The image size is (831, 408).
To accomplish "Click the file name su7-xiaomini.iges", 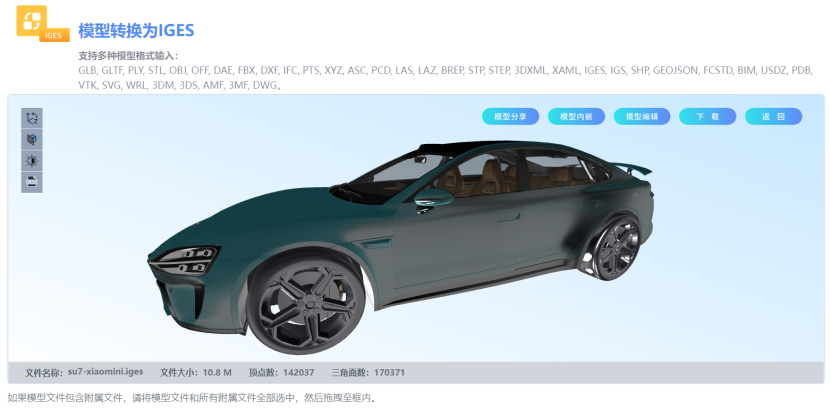I will coord(105,372).
